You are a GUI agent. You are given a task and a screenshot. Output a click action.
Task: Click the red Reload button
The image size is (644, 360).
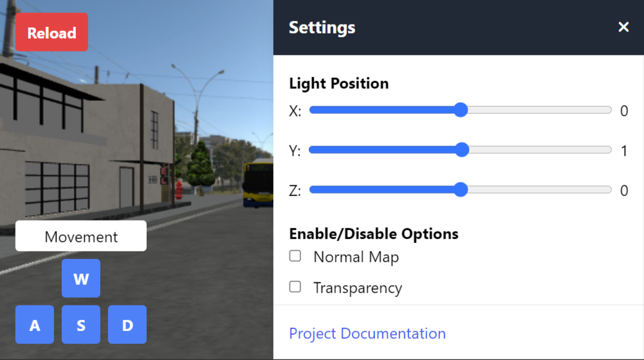coord(51,33)
